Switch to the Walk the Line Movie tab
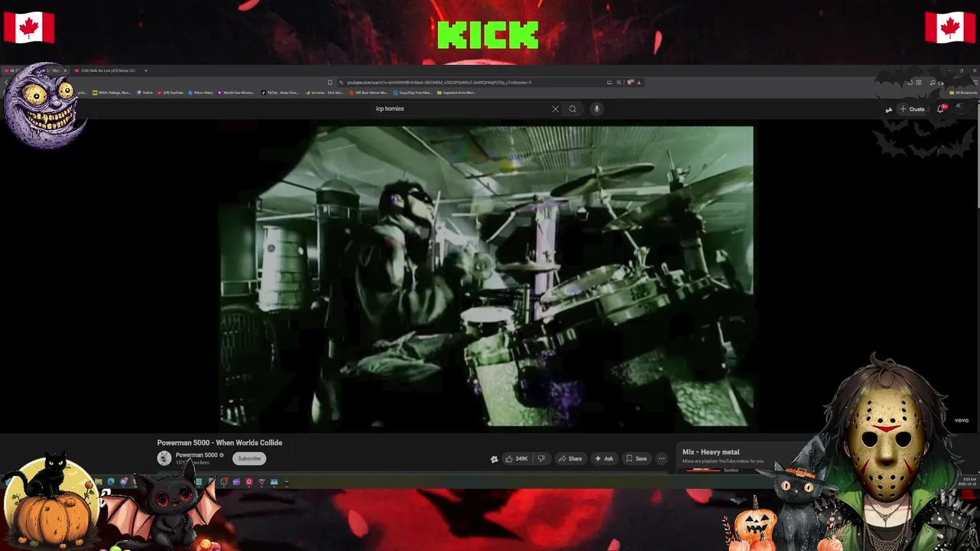Image resolution: width=980 pixels, height=551 pixels. (x=106, y=70)
